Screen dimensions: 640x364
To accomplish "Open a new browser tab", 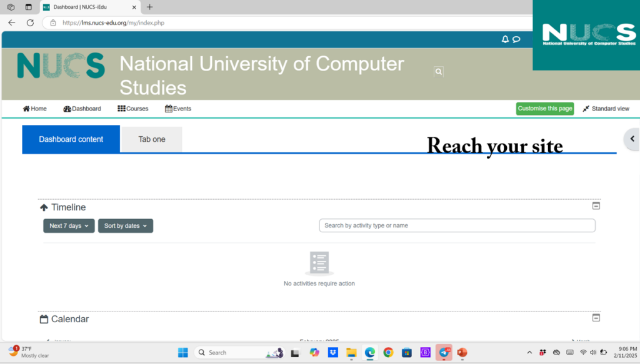I will [150, 7].
